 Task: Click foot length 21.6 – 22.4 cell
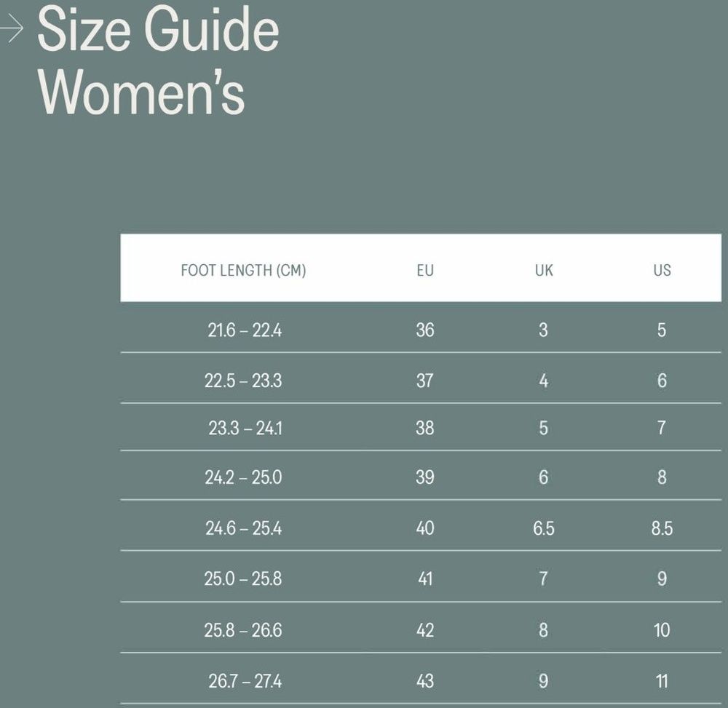(x=244, y=330)
